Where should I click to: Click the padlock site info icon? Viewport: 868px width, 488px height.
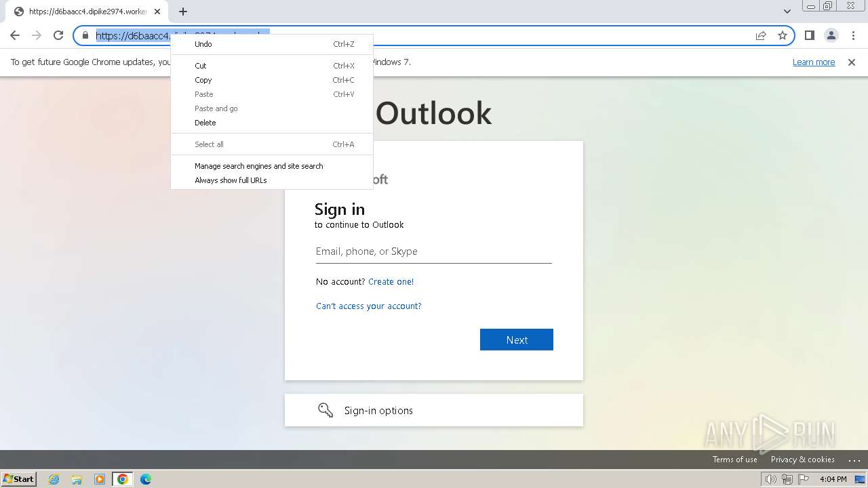(85, 35)
